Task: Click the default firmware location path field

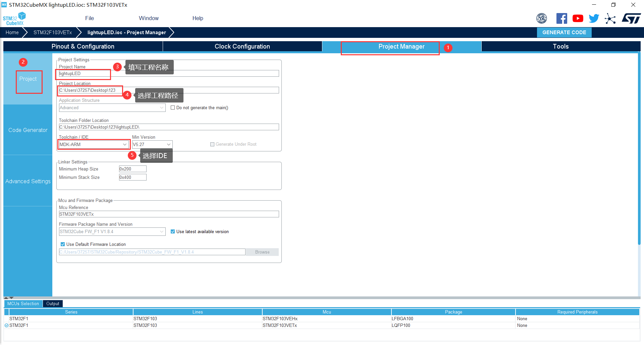Action: coord(152,252)
